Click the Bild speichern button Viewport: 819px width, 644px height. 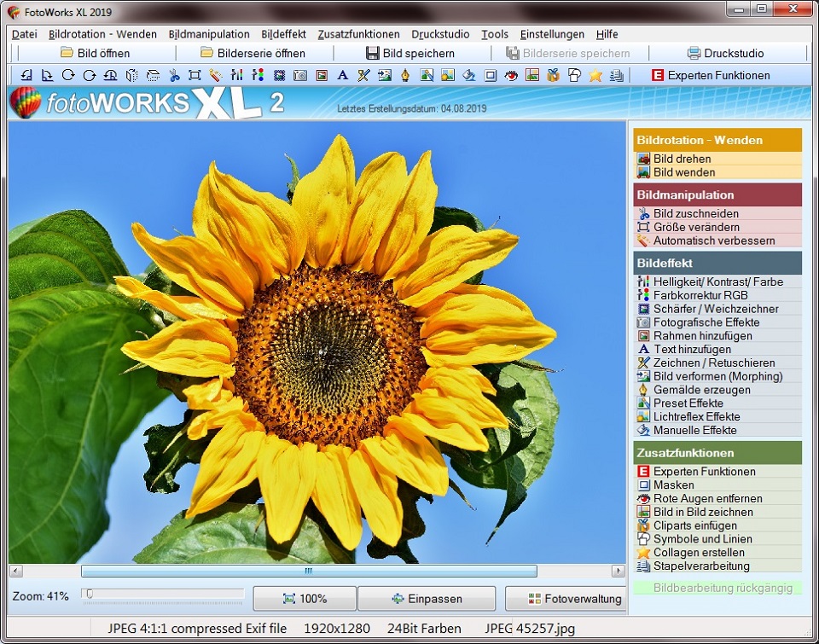(x=410, y=53)
